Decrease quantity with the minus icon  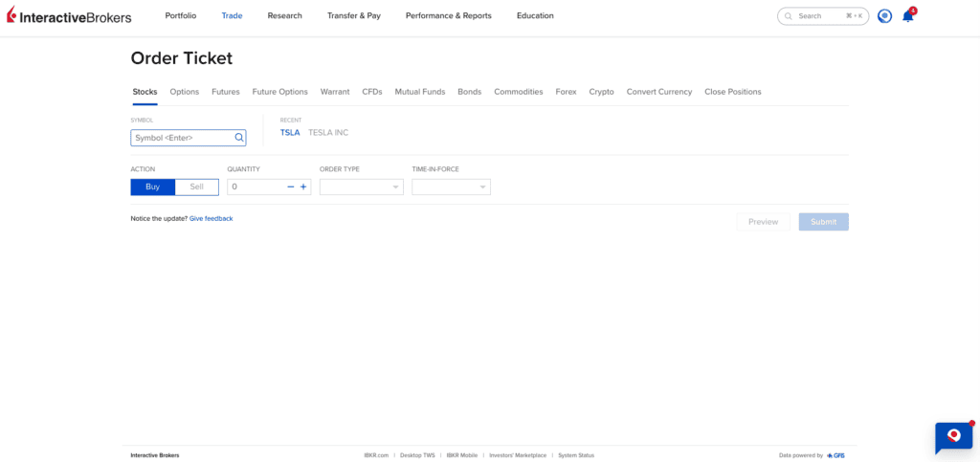[x=291, y=187]
